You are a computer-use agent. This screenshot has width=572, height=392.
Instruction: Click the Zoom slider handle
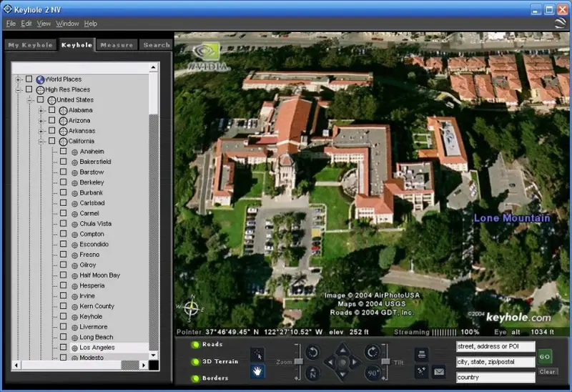(x=299, y=361)
